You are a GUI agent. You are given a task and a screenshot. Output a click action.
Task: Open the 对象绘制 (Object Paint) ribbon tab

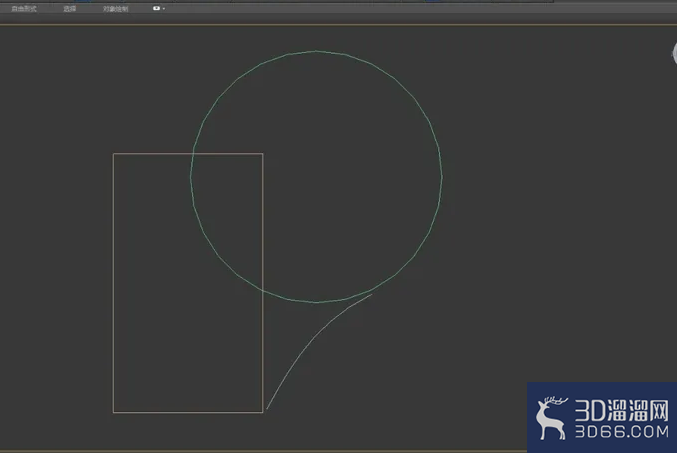tap(115, 9)
